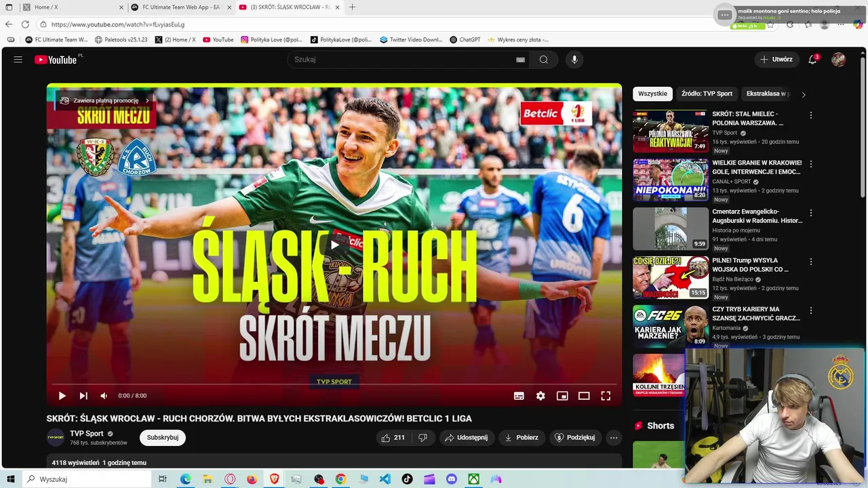Skip to next video in player controls

[x=83, y=396]
